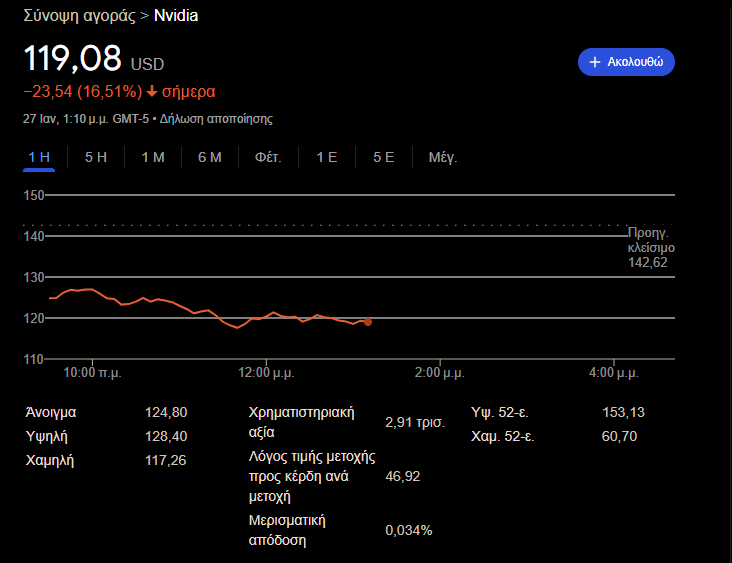
Task: Click the 4:00 μ.μ. axis label
Action: (613, 373)
